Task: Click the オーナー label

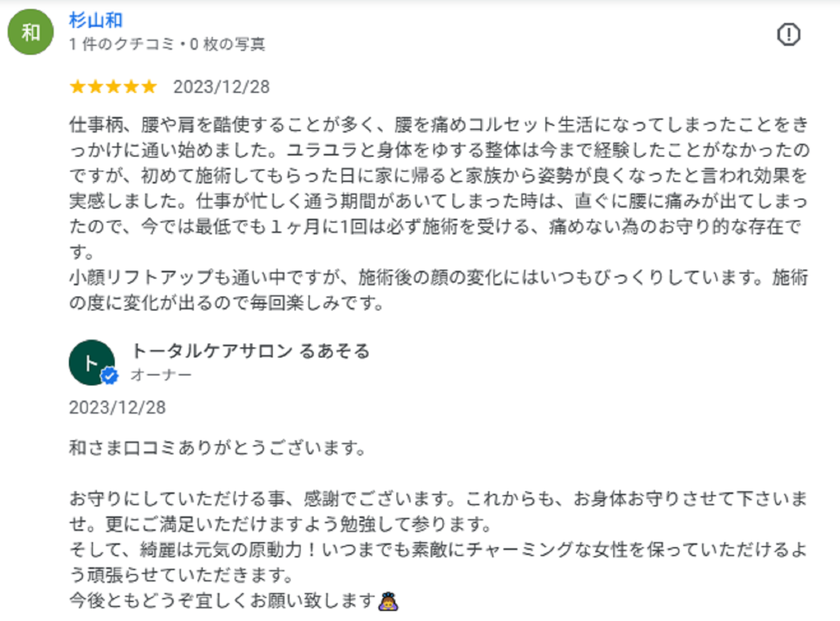Action: (x=161, y=374)
